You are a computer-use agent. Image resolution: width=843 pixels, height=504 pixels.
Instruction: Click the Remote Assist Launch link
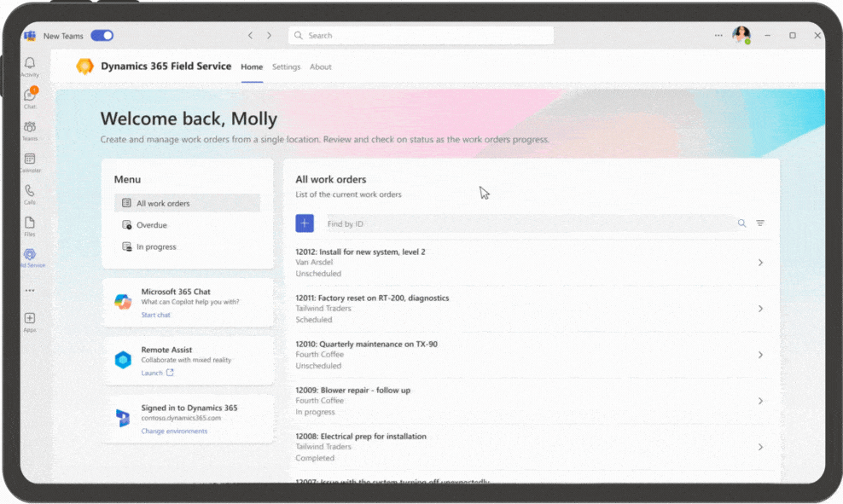click(x=157, y=373)
